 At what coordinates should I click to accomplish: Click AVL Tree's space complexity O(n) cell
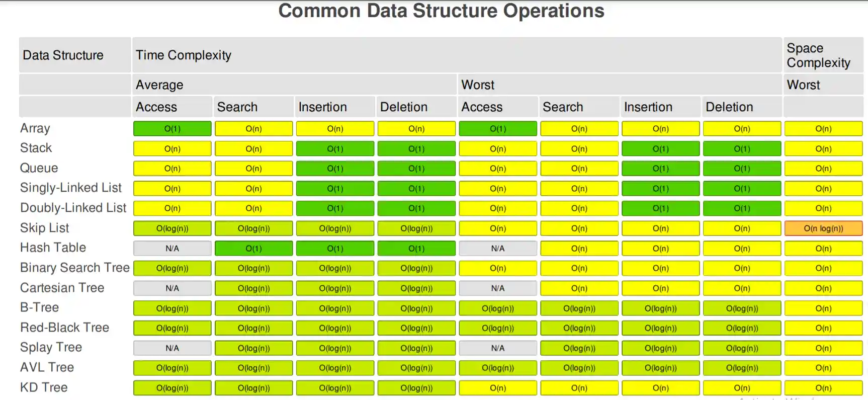coord(823,368)
